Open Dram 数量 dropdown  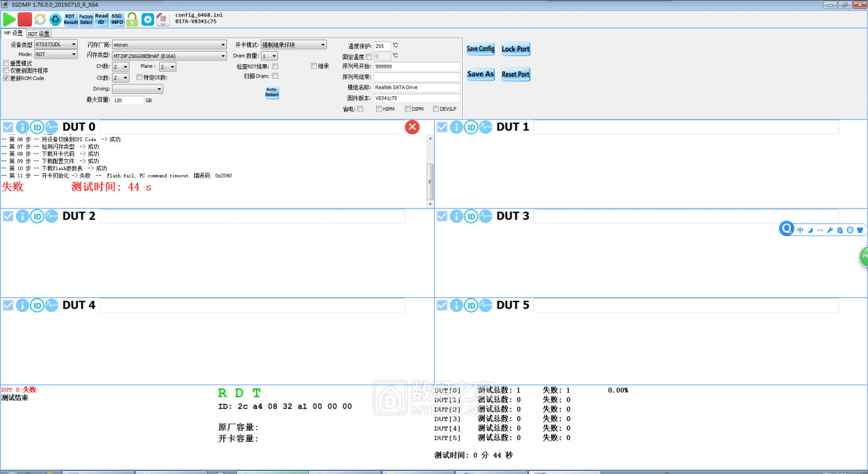pos(269,56)
